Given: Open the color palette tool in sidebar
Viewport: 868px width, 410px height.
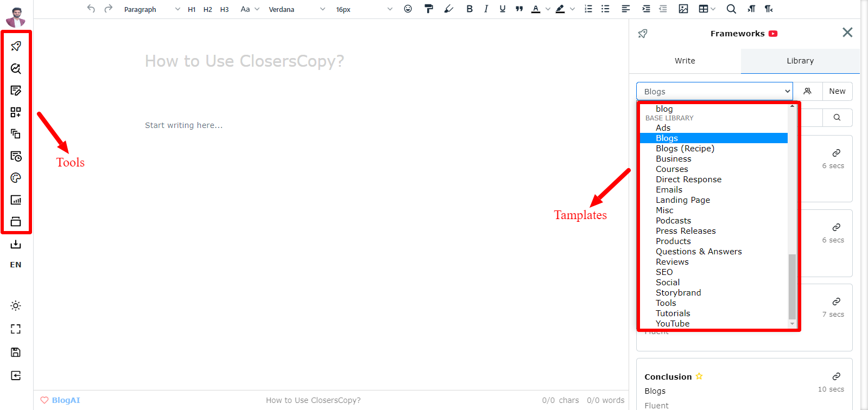Looking at the screenshot, I should (x=16, y=178).
